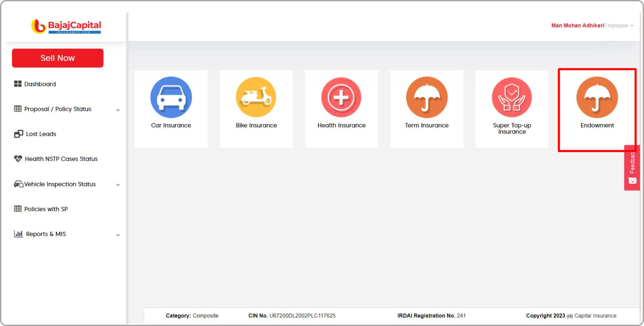This screenshot has width=644, height=326.
Task: Click the Endowment label
Action: 597,125
